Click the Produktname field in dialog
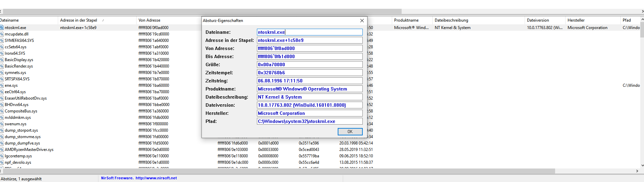Screen dimensions: 644x182 point(310,89)
